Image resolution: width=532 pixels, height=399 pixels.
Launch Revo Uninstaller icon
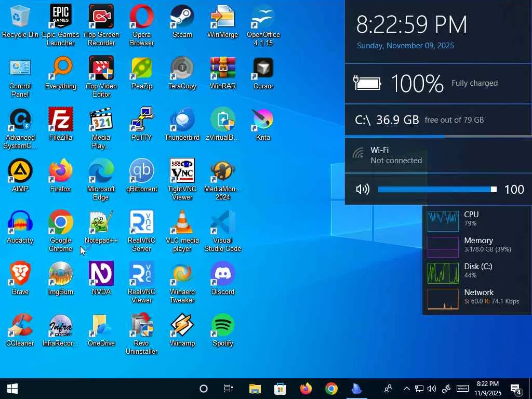[x=141, y=334]
